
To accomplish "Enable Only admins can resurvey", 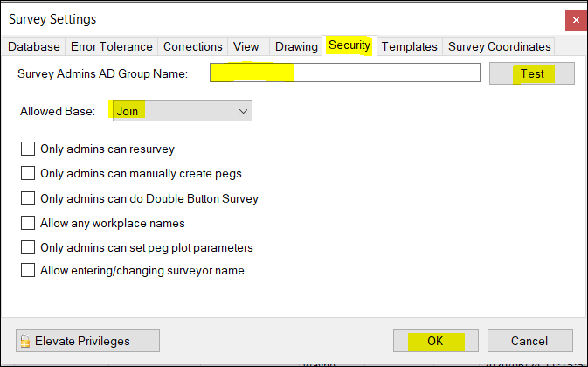I will pos(28,149).
